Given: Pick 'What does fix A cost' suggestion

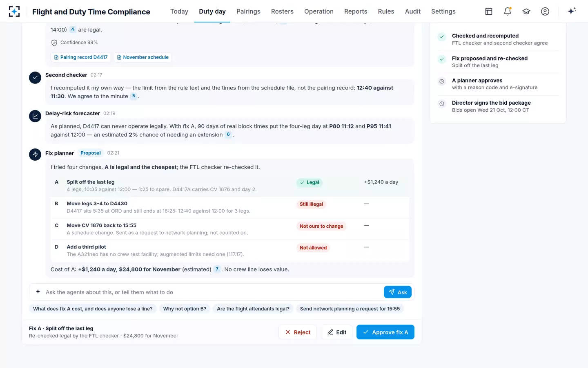Looking at the screenshot, I should [x=93, y=309].
